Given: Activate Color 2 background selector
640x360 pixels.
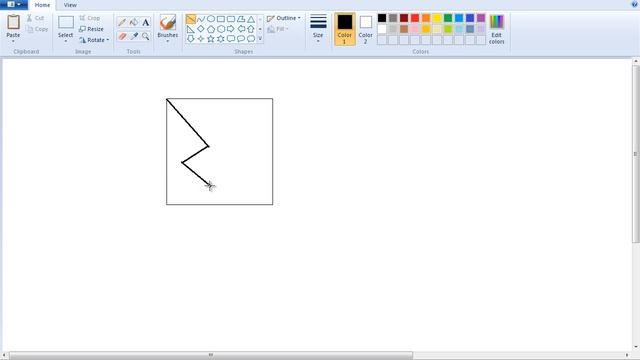Looking at the screenshot, I should (x=365, y=29).
